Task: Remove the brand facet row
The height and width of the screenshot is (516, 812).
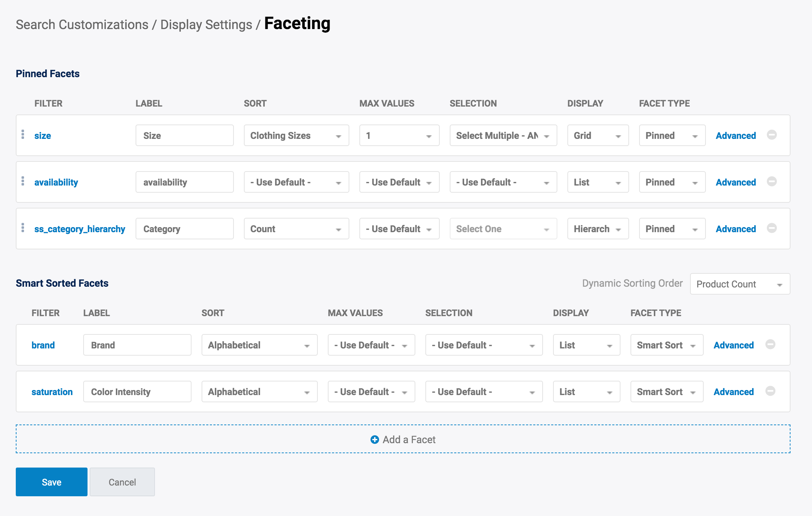Action: coord(770,344)
